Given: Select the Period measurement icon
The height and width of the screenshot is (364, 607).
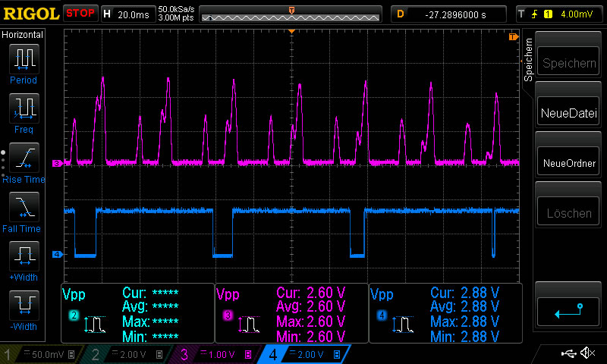Looking at the screenshot, I should click(x=24, y=59).
